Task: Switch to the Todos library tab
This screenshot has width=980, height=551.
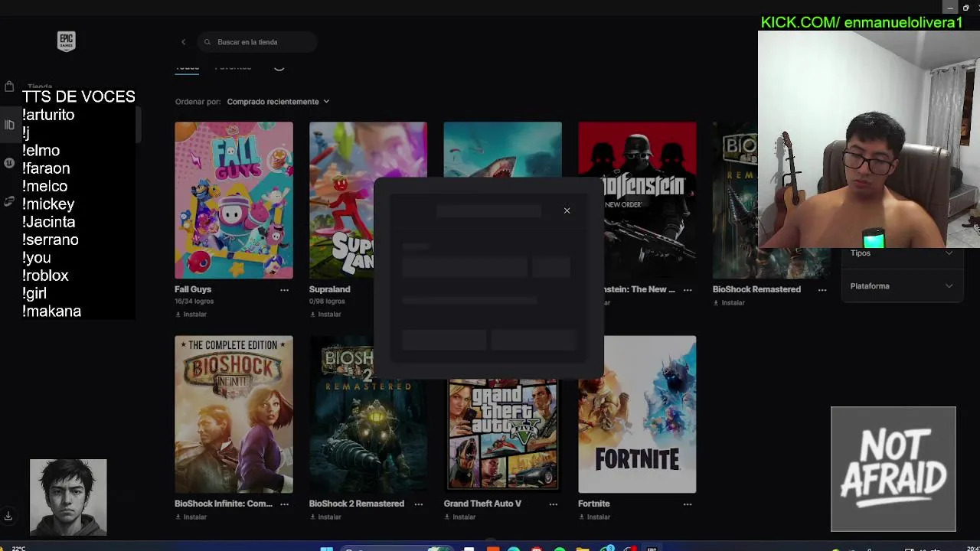Action: [187, 67]
